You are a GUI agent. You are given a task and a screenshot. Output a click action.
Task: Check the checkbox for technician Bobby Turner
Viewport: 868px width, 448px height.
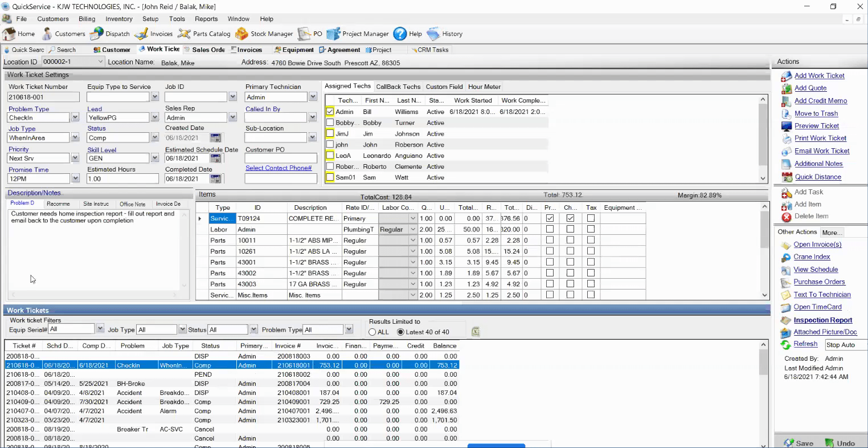(329, 123)
